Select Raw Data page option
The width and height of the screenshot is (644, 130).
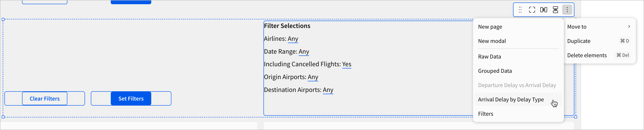pos(489,57)
